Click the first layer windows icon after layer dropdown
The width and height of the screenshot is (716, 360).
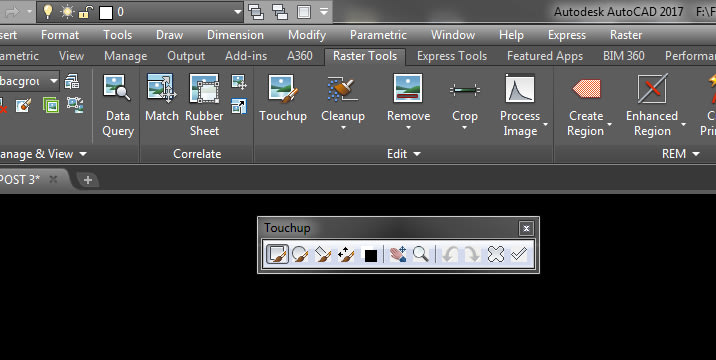click(257, 12)
